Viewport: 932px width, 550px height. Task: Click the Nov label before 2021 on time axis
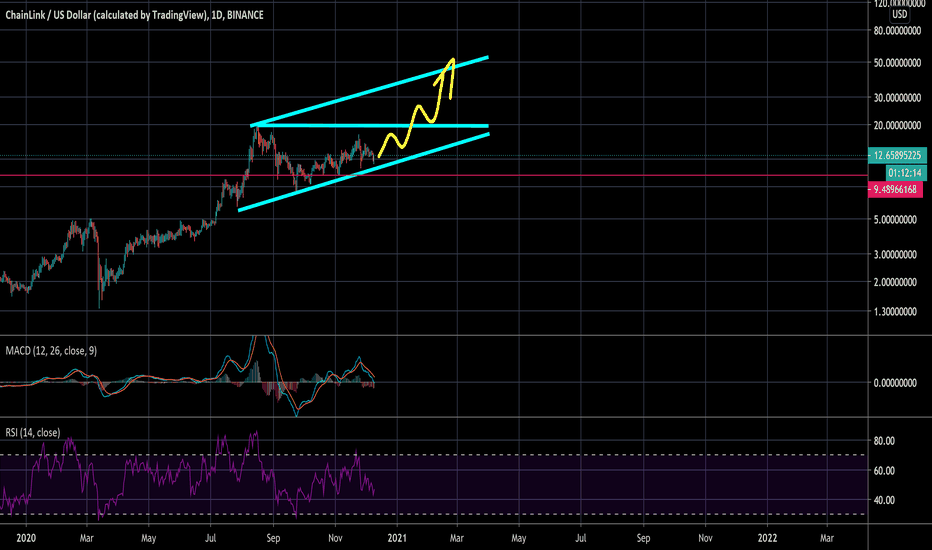click(x=335, y=538)
